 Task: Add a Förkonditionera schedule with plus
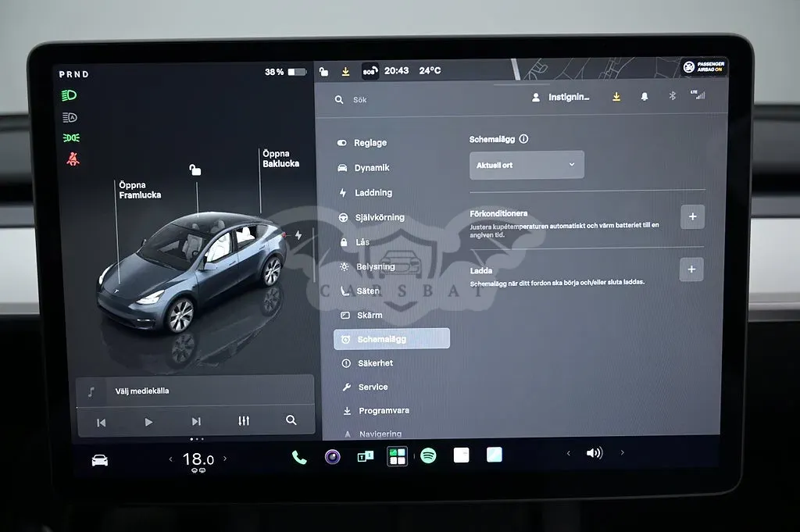692,216
